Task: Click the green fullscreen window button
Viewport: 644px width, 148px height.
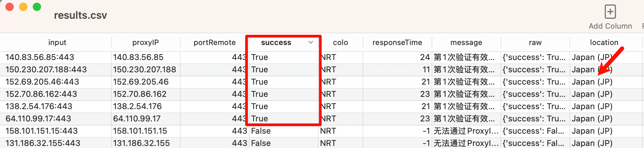Action: click(x=37, y=7)
